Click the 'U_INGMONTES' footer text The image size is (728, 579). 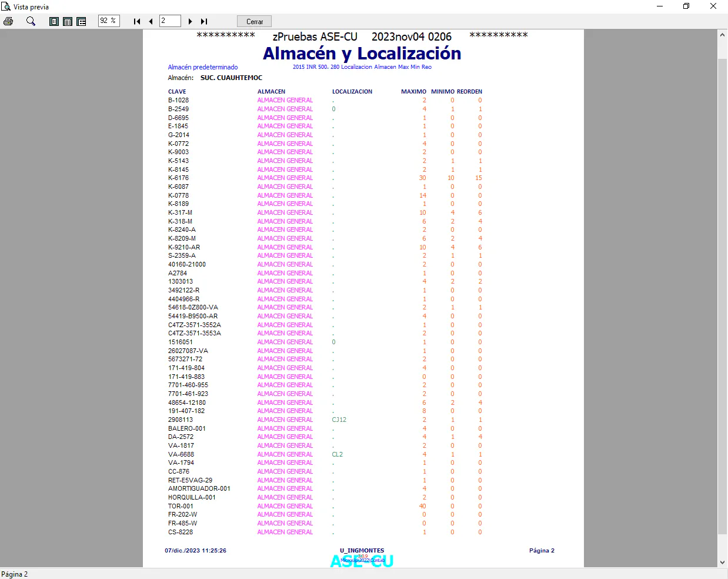(362, 551)
